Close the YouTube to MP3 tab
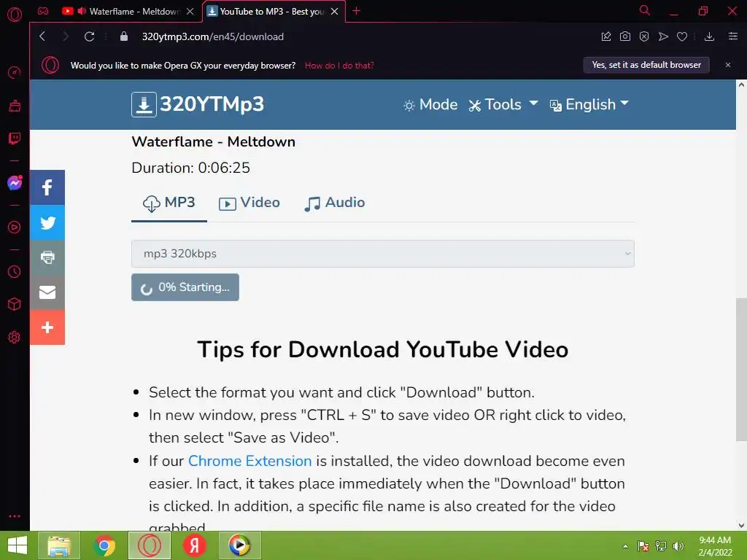 tap(334, 11)
